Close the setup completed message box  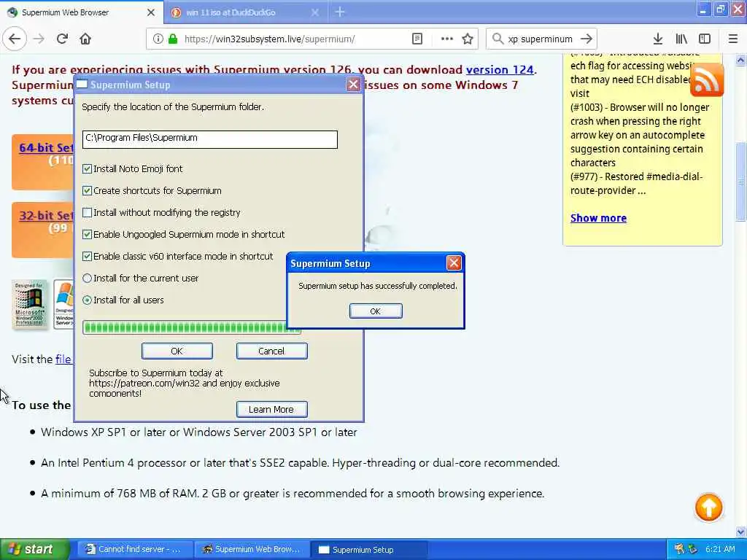point(454,262)
